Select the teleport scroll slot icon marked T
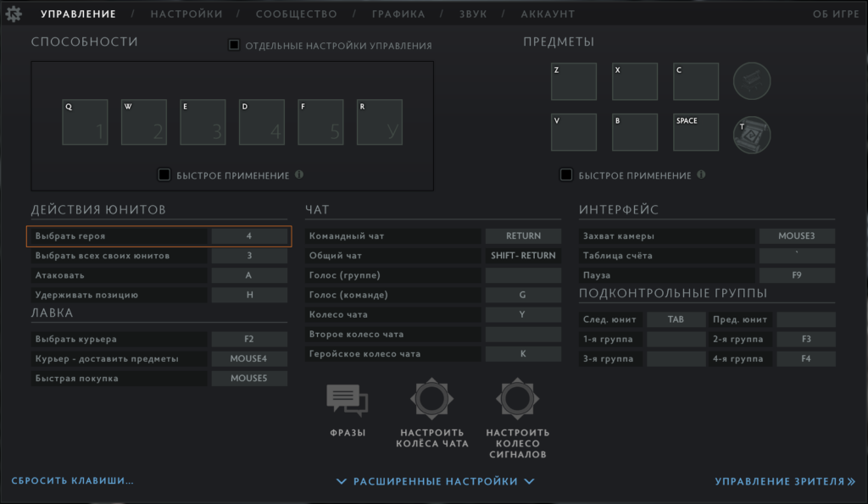Image resolution: width=868 pixels, height=504 pixels. pos(752,136)
